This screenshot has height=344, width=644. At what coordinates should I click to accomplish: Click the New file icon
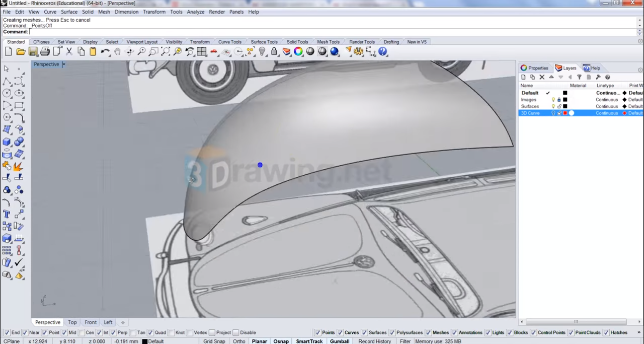coord(9,51)
